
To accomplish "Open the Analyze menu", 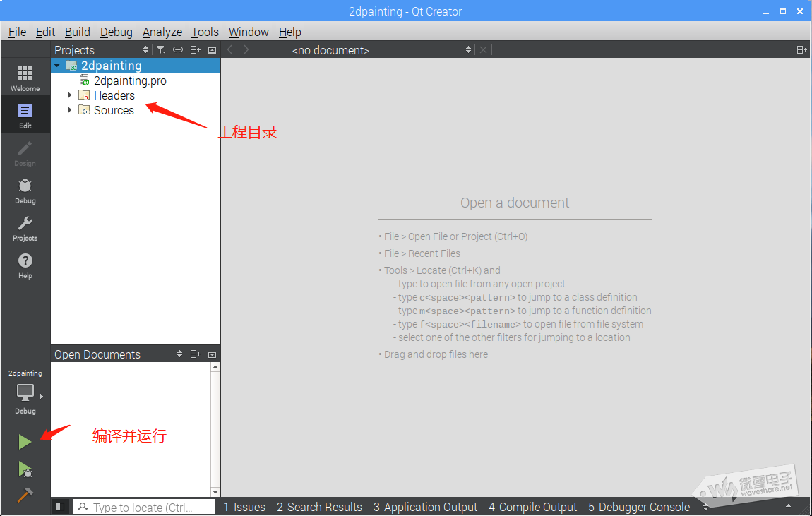I will click(162, 32).
